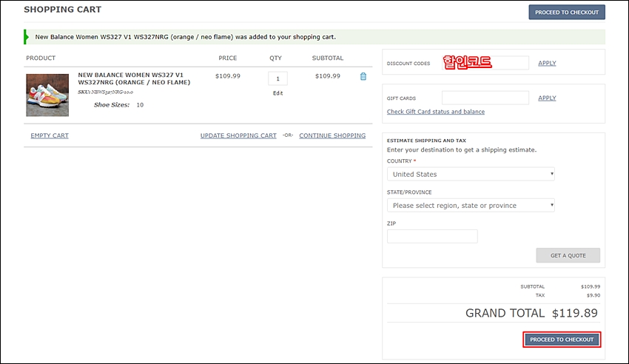The width and height of the screenshot is (629, 364).
Task: Click the PRODUCT column header
Action: tap(41, 58)
